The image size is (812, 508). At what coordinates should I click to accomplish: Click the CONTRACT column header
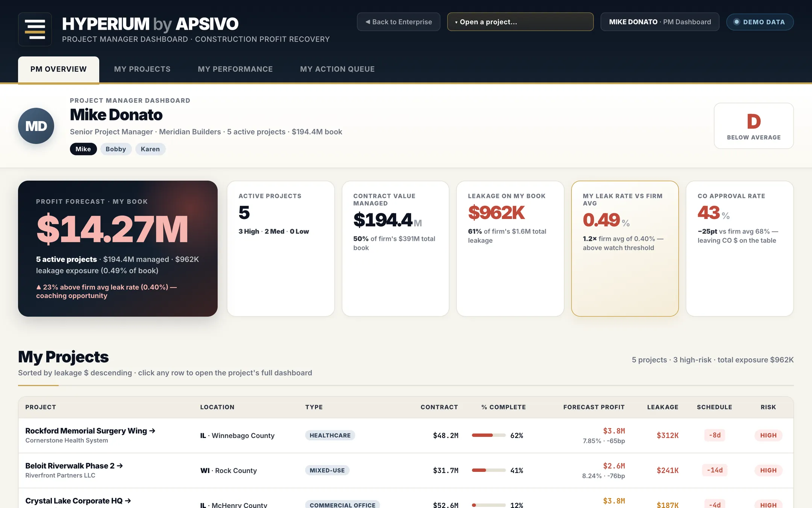click(439, 407)
